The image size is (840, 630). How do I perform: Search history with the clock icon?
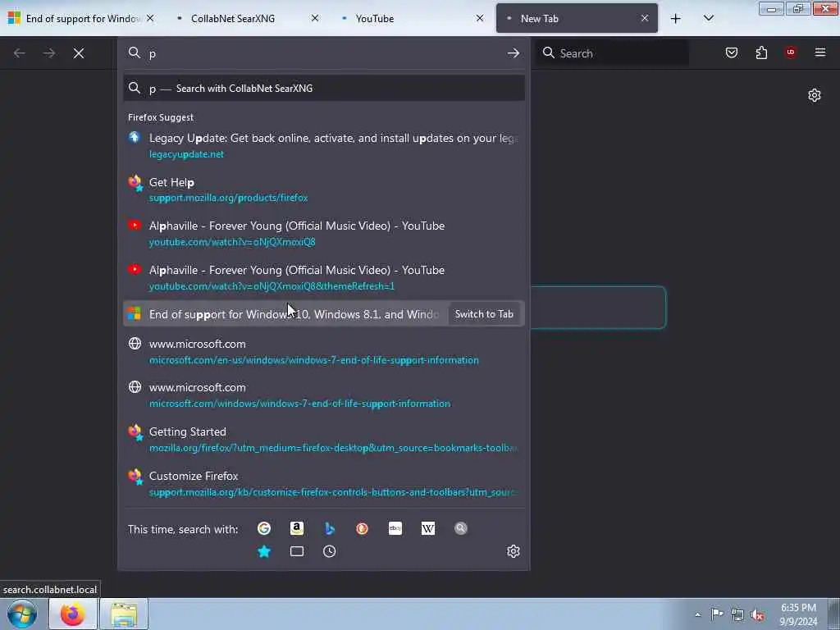(330, 551)
